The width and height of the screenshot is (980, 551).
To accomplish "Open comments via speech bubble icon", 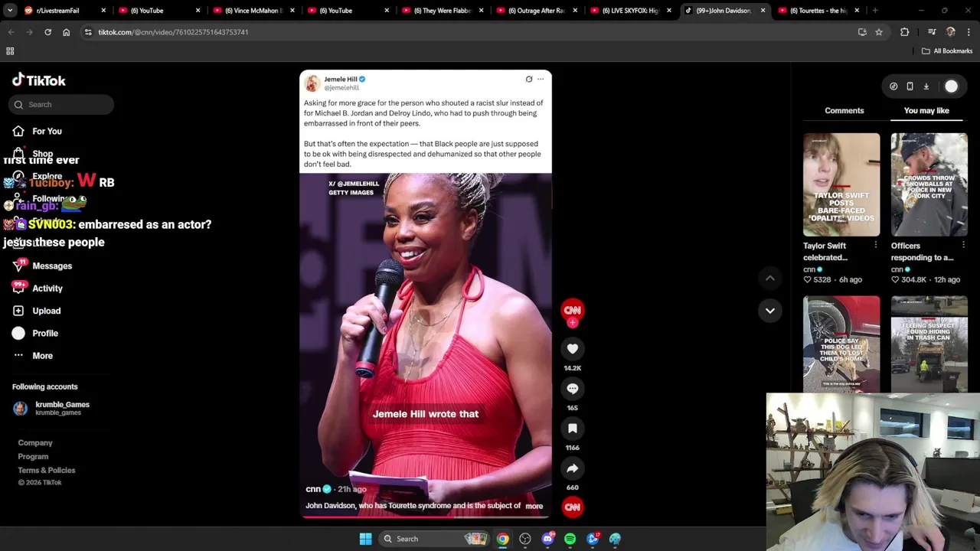I will pos(573,389).
